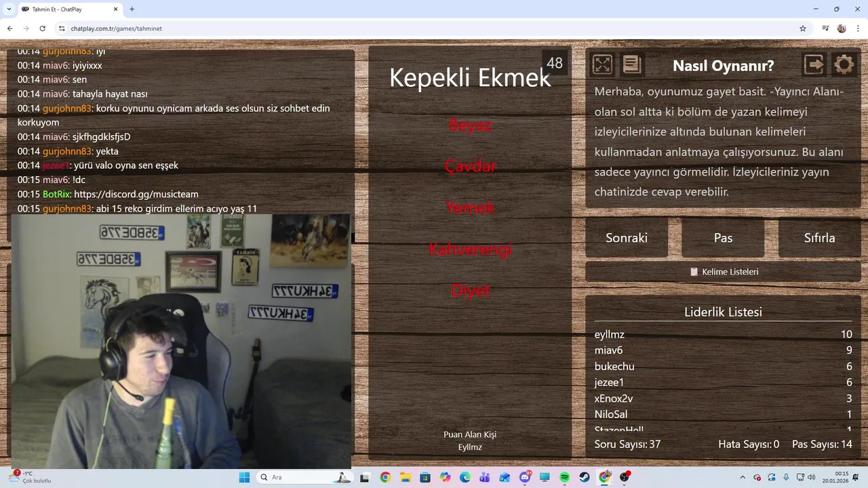
Task: Open the tab search dropdown arrow
Action: [9, 9]
